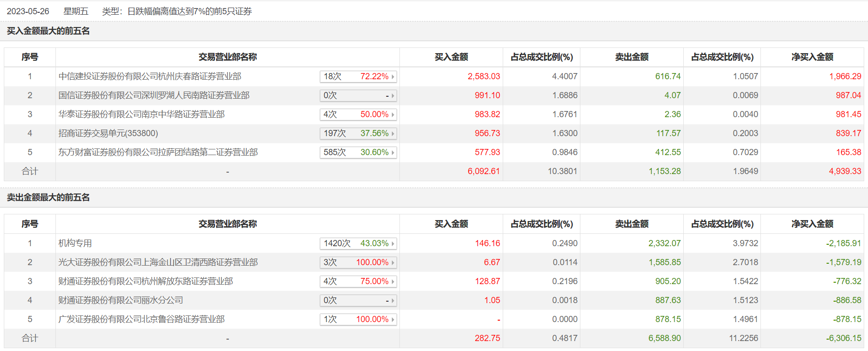Screen dimensions: 868x351
Task: Open 中信建投证券杭州庆春路证券营业部 link
Action: coord(150,76)
